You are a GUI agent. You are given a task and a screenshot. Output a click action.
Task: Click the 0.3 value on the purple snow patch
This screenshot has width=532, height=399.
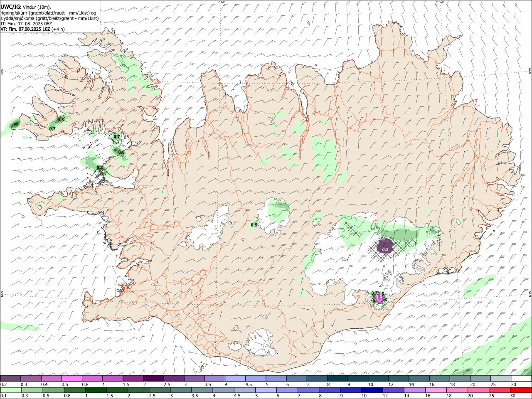(385, 249)
